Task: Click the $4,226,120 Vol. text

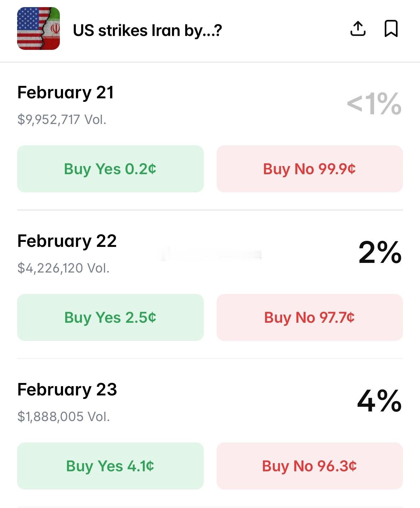Action: coord(63,268)
